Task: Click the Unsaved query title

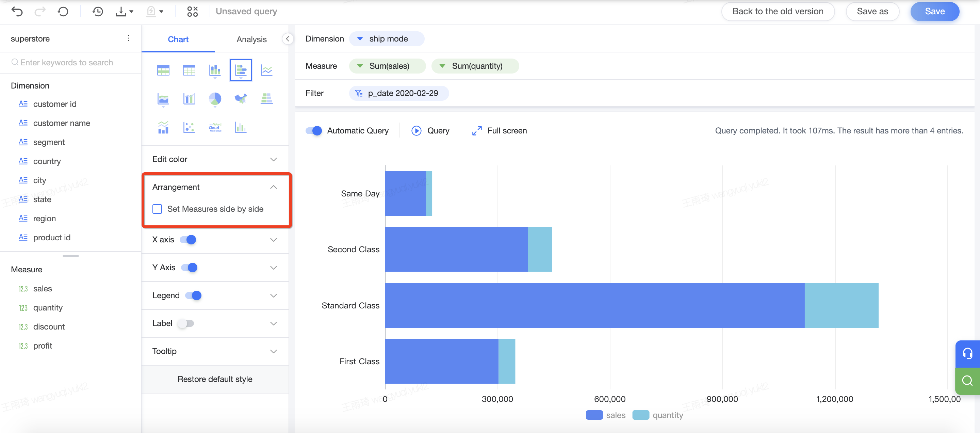Action: click(246, 12)
